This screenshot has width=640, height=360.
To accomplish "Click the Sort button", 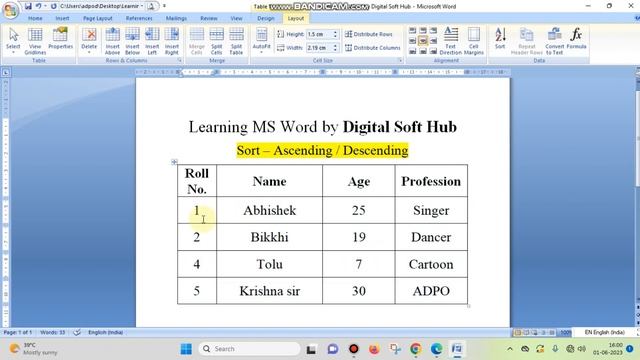I will pos(500,39).
